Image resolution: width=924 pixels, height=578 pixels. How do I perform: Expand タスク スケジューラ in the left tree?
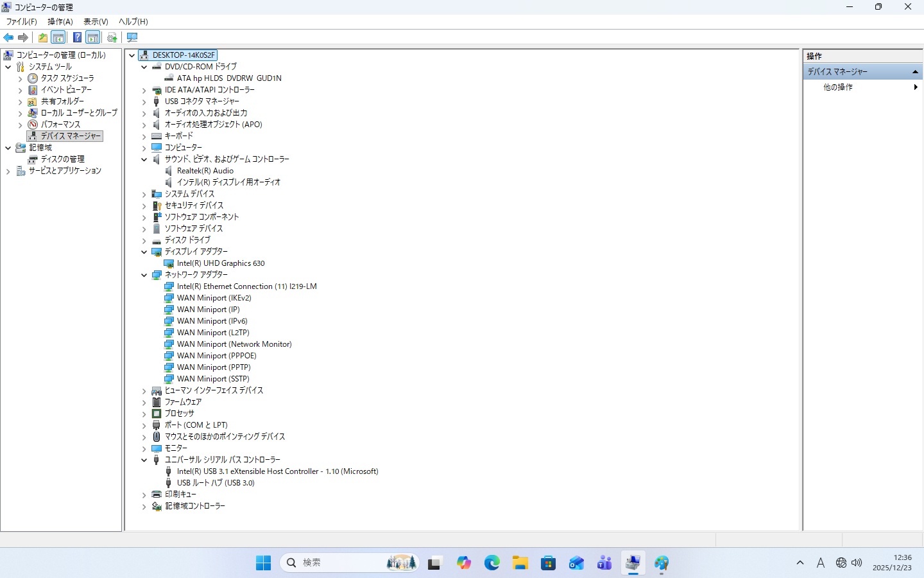20,78
